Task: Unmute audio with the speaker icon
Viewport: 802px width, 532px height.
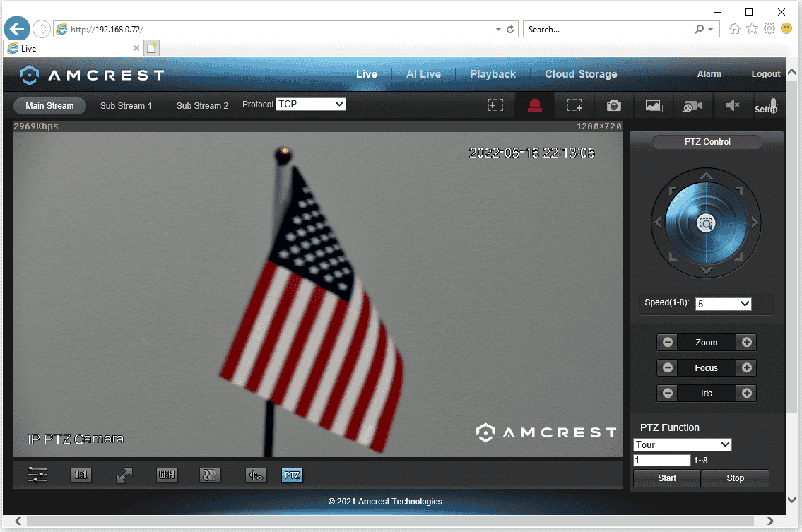Action: 732,105
